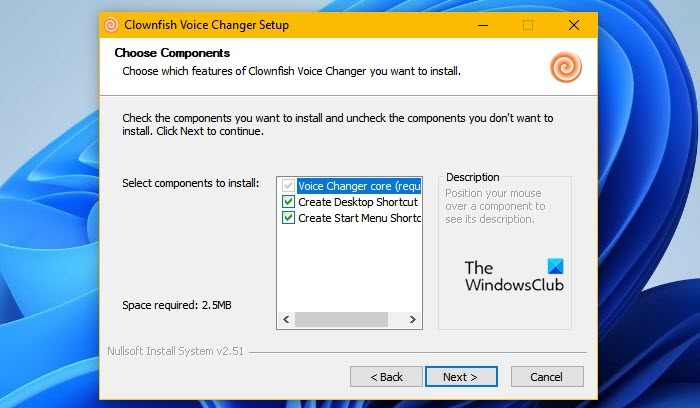The height and width of the screenshot is (408, 700).
Task: Select the Create Desktop Shortcut entry label
Action: (357, 202)
